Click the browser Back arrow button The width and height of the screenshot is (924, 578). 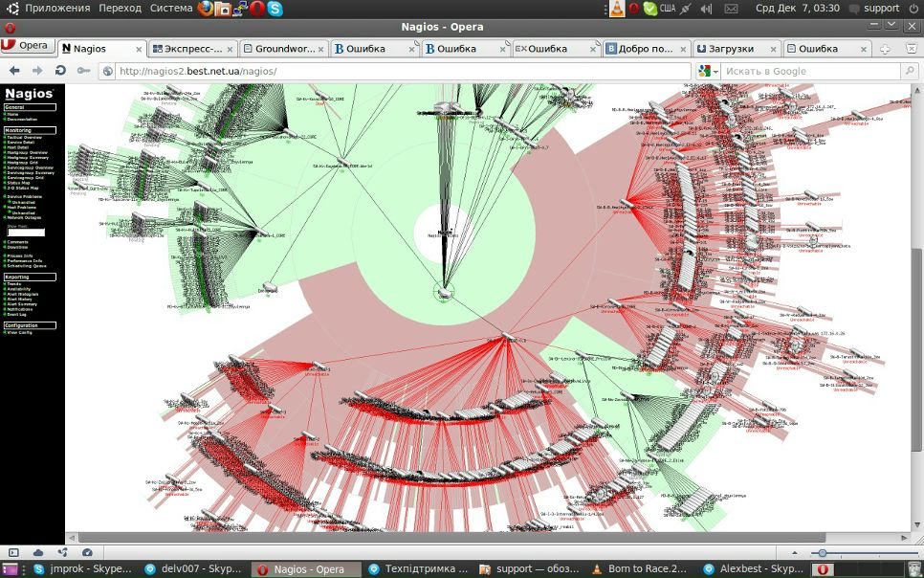[x=13, y=71]
